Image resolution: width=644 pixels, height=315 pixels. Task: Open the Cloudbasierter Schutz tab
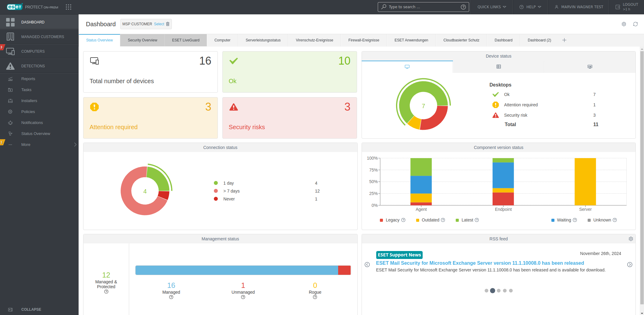click(461, 40)
